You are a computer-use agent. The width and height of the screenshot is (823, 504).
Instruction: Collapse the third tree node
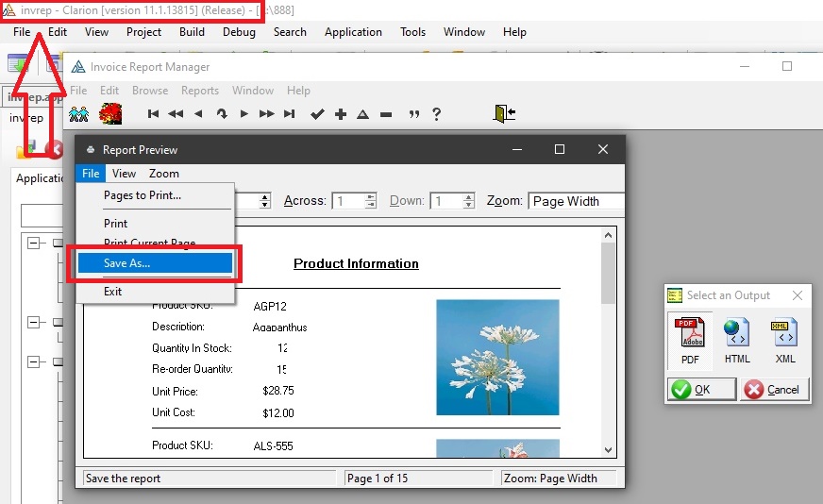pyautogui.click(x=35, y=361)
